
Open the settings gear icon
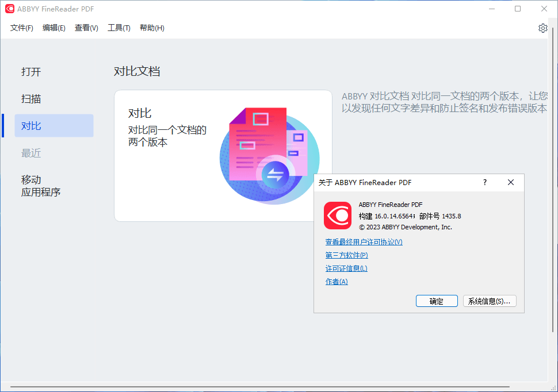(542, 28)
